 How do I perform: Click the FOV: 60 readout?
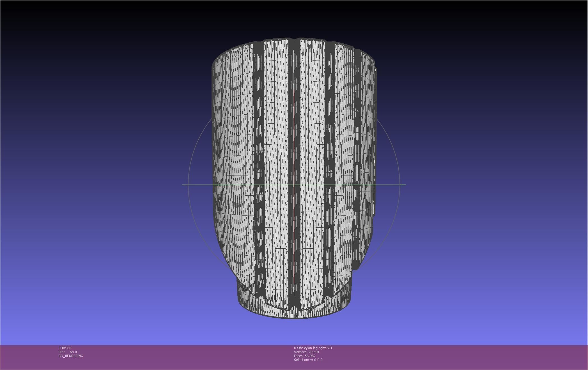(x=65, y=348)
